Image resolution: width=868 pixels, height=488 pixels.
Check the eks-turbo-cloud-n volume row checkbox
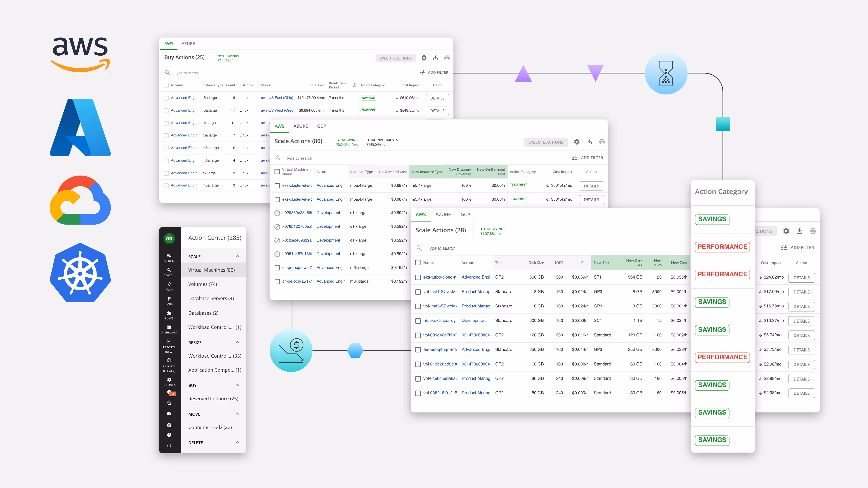[x=418, y=277]
